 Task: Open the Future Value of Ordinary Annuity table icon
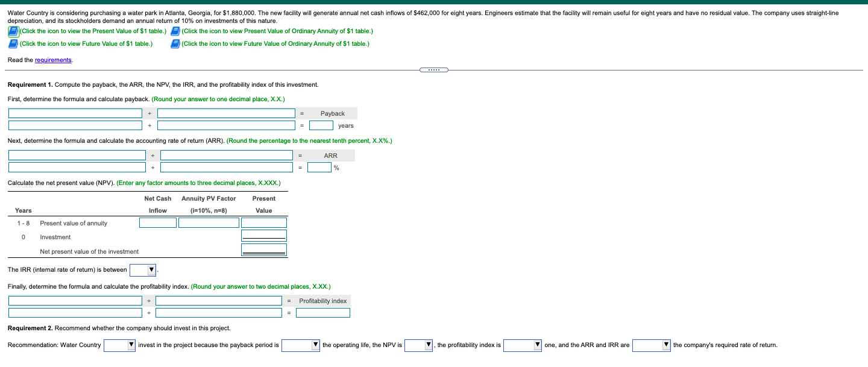pyautogui.click(x=175, y=43)
